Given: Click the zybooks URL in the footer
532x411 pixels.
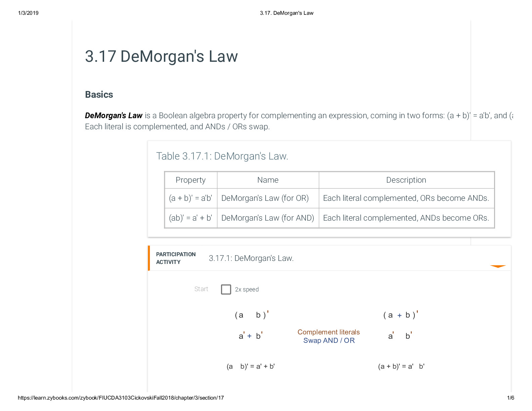Looking at the screenshot, I should click(x=121, y=398).
